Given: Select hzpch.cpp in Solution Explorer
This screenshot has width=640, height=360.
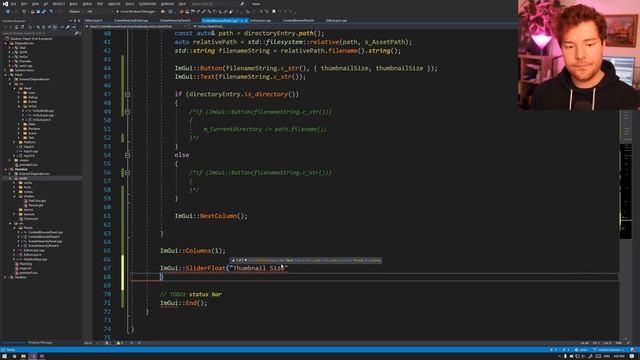Looking at the screenshot, I should click(x=31, y=151).
